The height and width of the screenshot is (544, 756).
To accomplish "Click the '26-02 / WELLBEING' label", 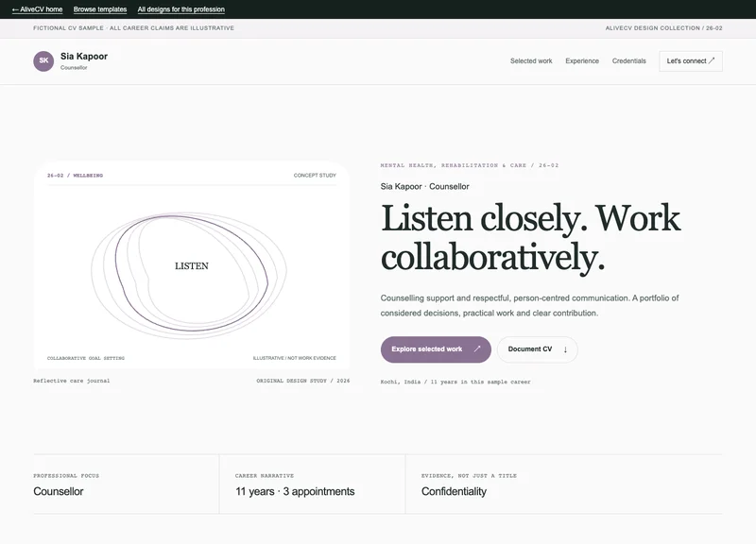I will click(75, 176).
